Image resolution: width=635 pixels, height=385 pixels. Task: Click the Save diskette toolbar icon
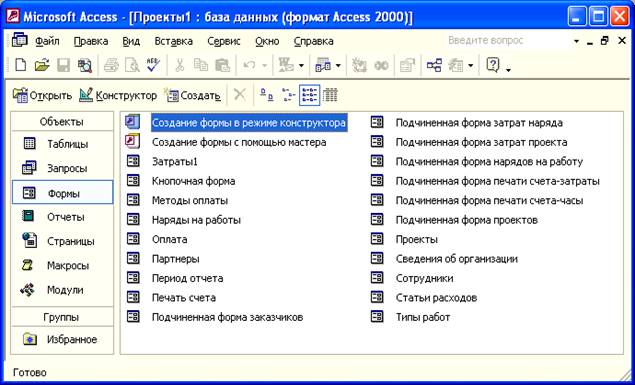coord(63,65)
